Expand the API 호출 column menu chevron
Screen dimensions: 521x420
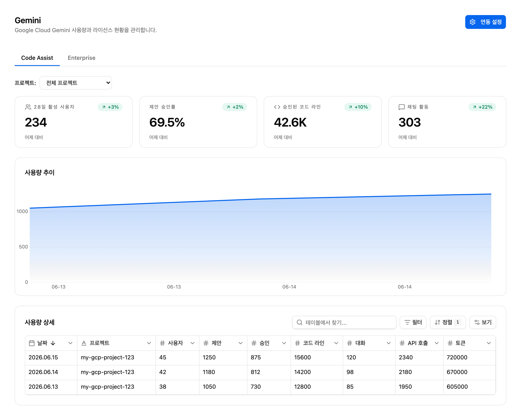[x=437, y=343]
